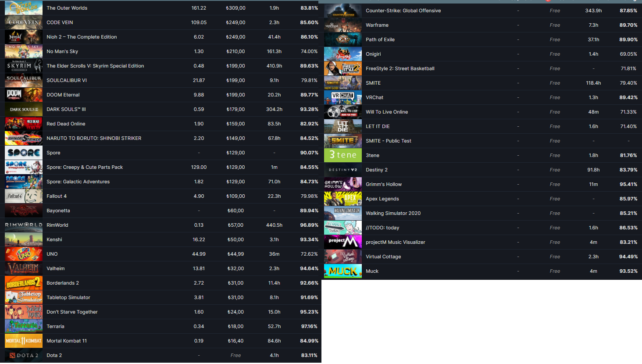Click the UNO game thumbnail

(24, 254)
